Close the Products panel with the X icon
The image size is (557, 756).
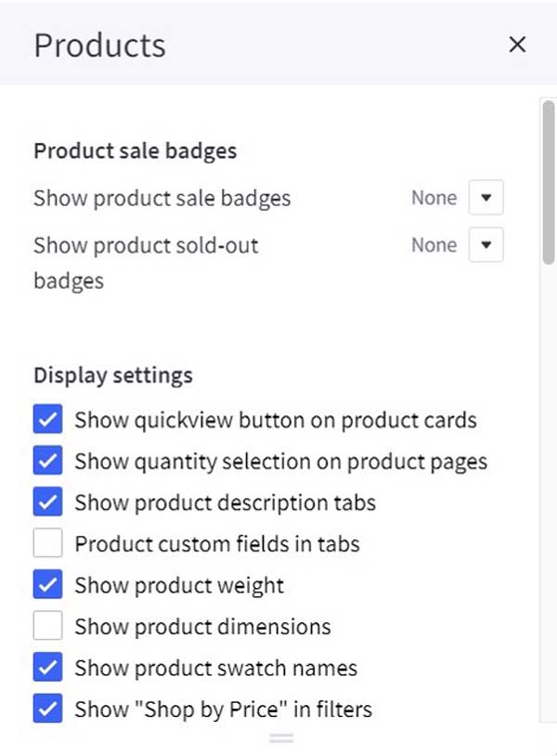click(517, 45)
